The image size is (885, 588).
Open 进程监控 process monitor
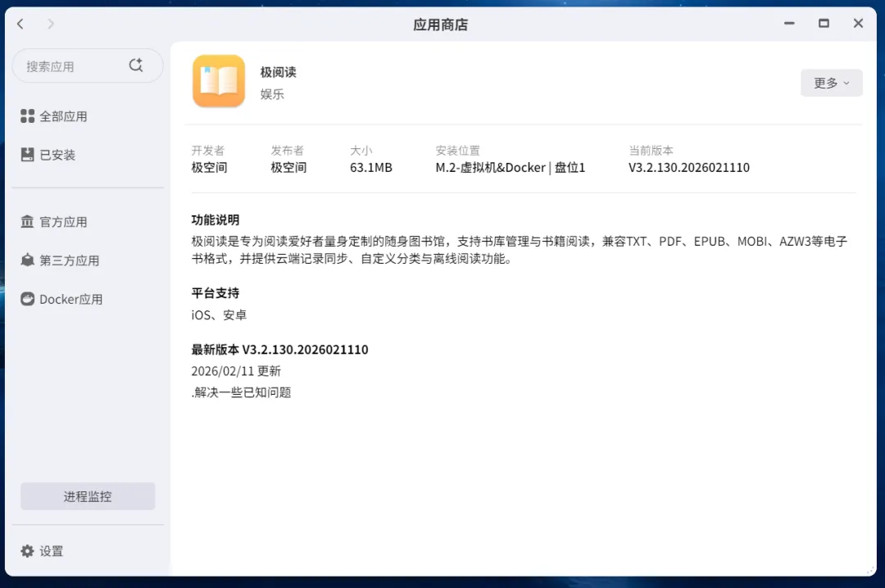tap(88, 496)
